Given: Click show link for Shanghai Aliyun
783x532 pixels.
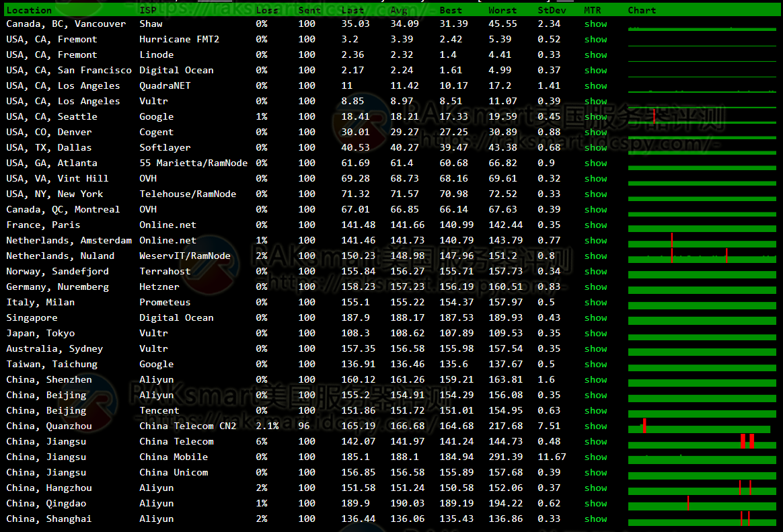Looking at the screenshot, I should (x=596, y=519).
